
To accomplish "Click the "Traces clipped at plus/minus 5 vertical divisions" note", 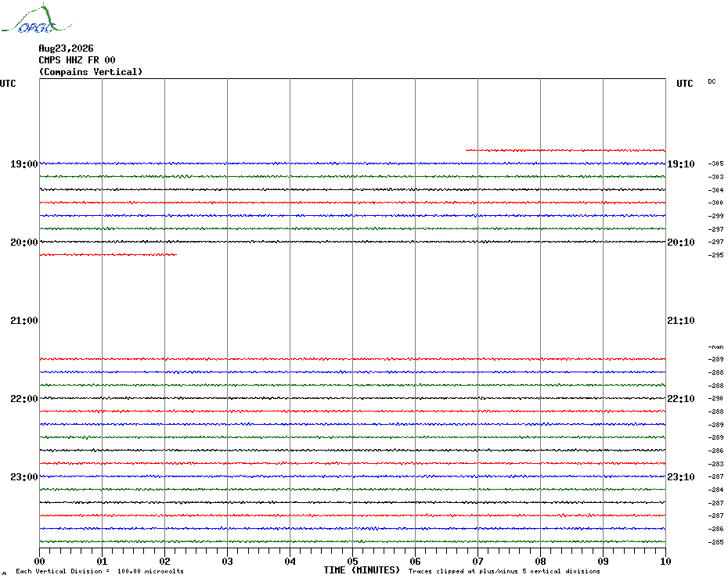I will [504, 571].
